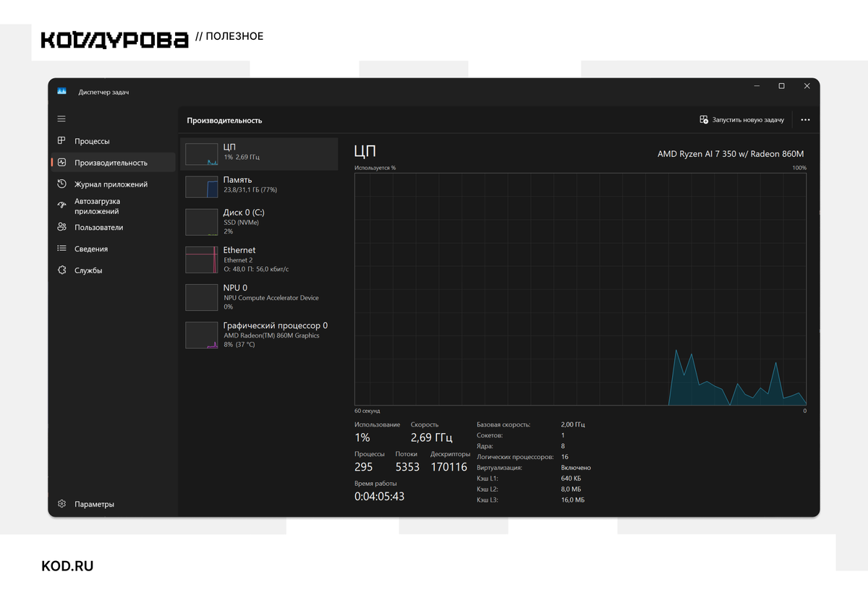Click the Task Manager app icon in title bar

62,92
